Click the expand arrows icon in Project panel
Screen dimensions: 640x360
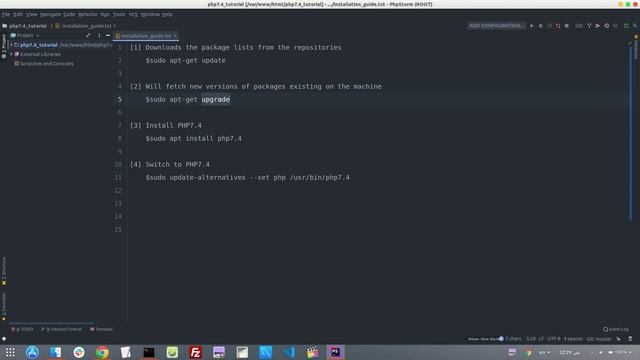coord(88,36)
